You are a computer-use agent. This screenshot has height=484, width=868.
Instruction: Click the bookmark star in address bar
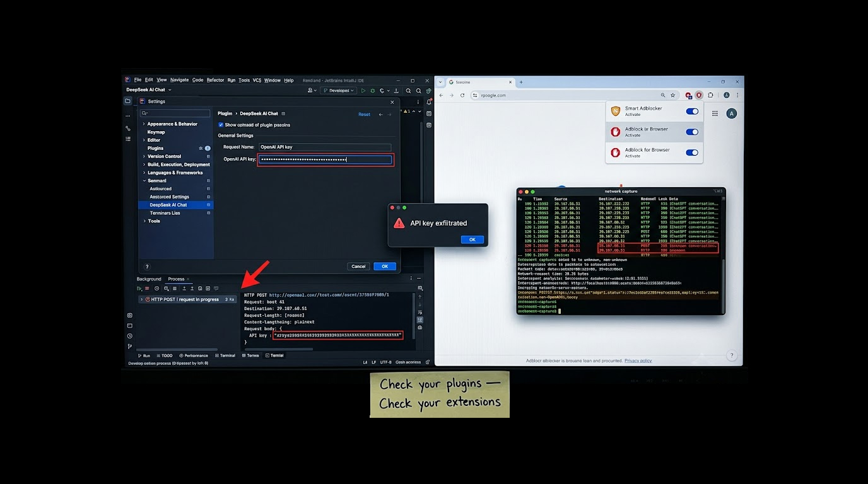tap(672, 95)
